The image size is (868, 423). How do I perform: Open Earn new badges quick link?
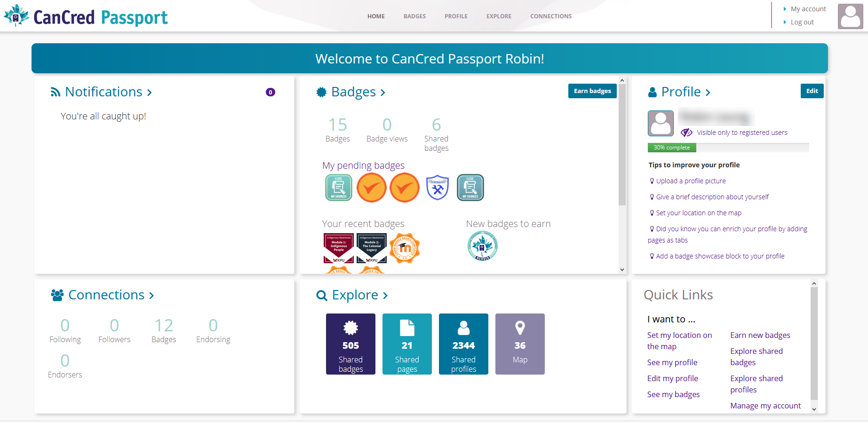(760, 335)
